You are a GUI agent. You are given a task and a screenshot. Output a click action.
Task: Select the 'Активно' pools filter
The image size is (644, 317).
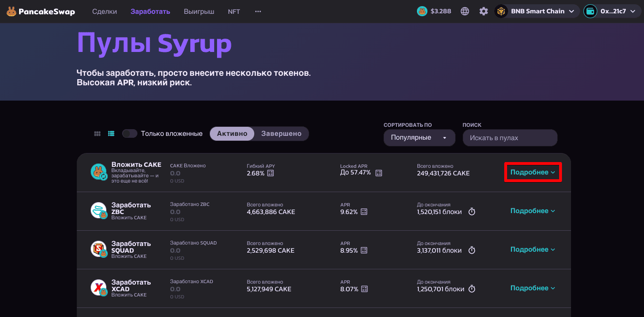[x=232, y=134]
